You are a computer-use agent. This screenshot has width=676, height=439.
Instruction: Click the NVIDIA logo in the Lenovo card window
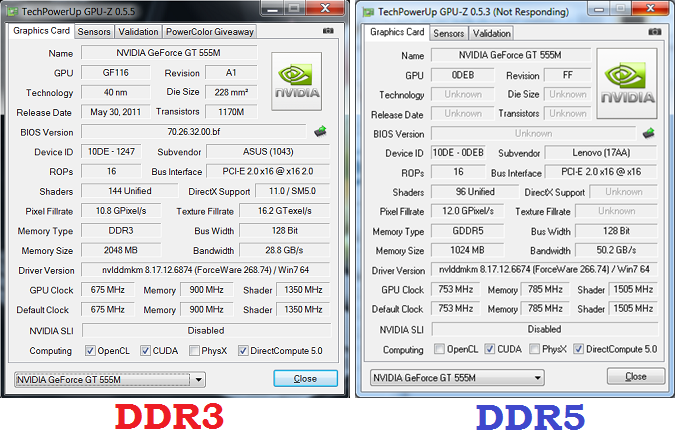tap(625, 82)
